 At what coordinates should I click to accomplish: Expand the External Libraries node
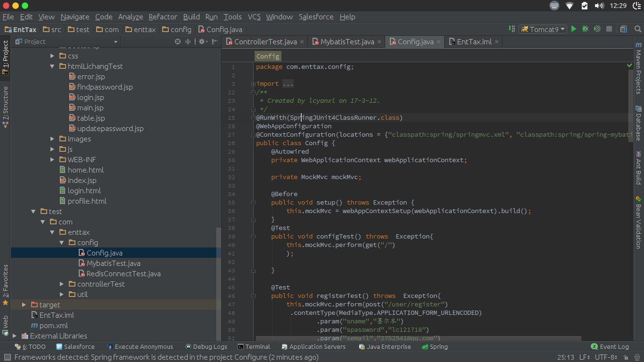pos(15,336)
